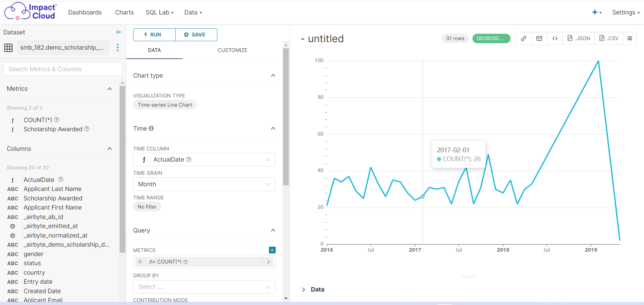Run the query with the RUN button

(154, 34)
